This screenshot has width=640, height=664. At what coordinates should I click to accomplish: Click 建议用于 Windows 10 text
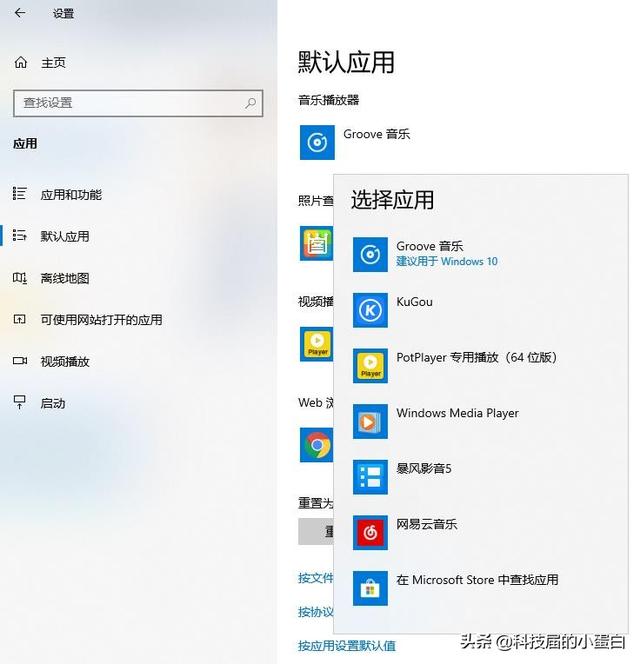coord(447,261)
